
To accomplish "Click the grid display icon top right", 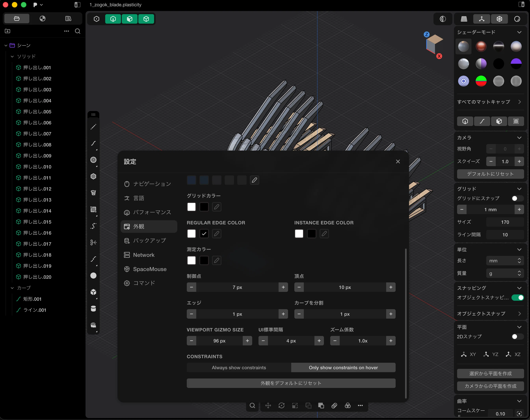I will pyautogui.click(x=464, y=19).
